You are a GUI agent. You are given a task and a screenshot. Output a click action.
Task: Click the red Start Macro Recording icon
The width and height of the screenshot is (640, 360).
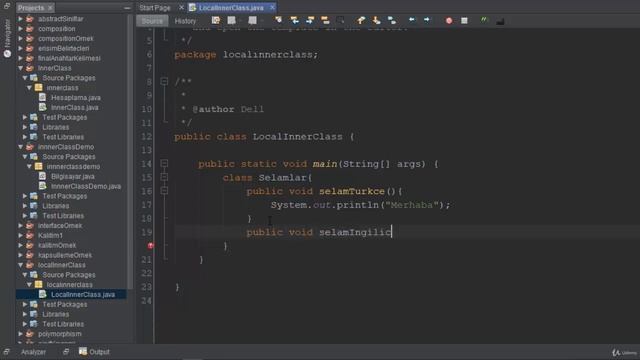(449, 20)
